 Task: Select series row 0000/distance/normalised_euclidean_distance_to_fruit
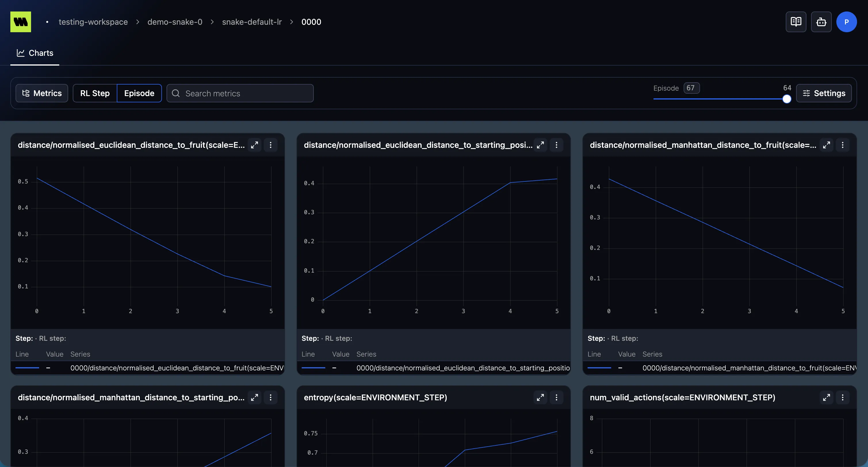point(148,368)
